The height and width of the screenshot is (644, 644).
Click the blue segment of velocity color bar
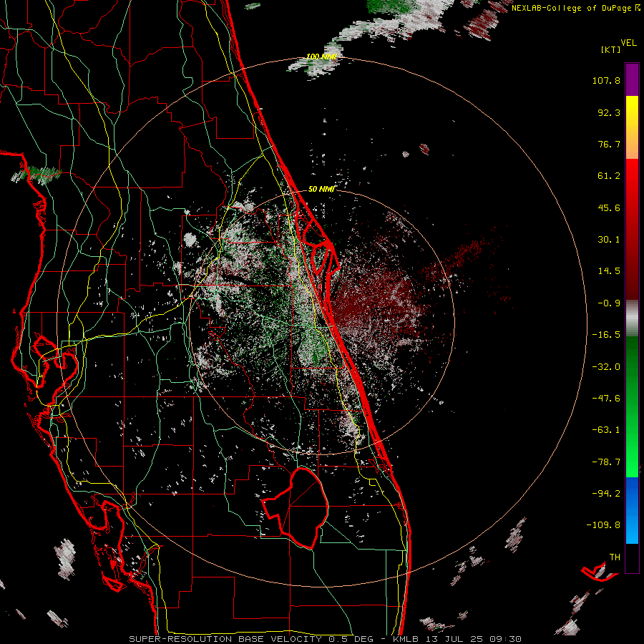[632, 510]
